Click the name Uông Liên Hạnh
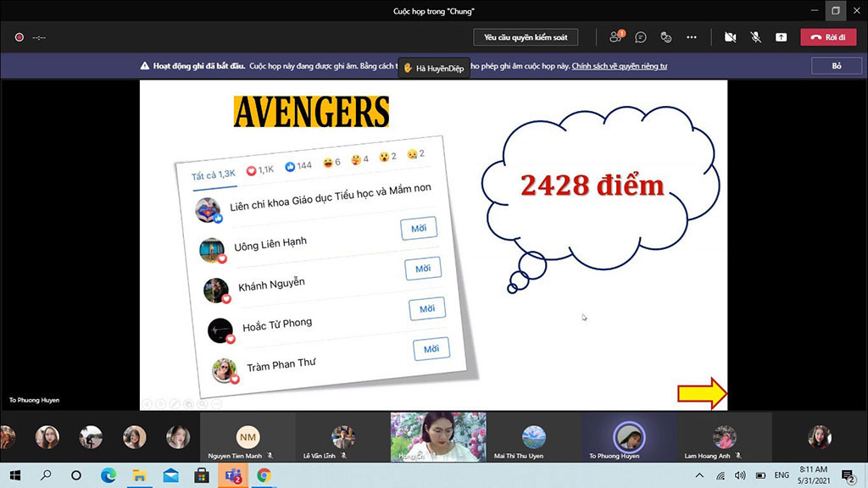Viewport: 868px width, 488px height. tap(270, 244)
